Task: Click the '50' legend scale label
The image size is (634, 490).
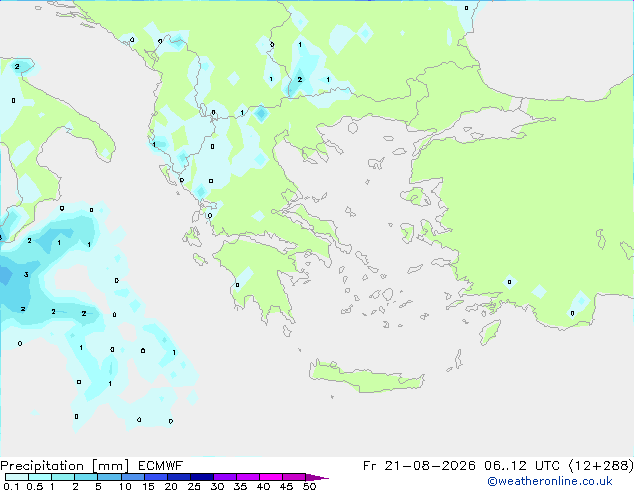Action: click(309, 486)
